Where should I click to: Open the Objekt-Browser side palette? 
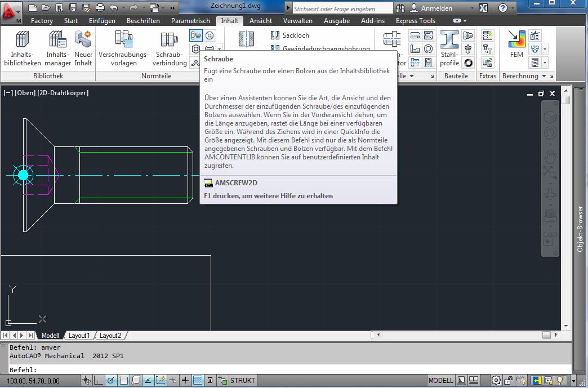(x=580, y=229)
